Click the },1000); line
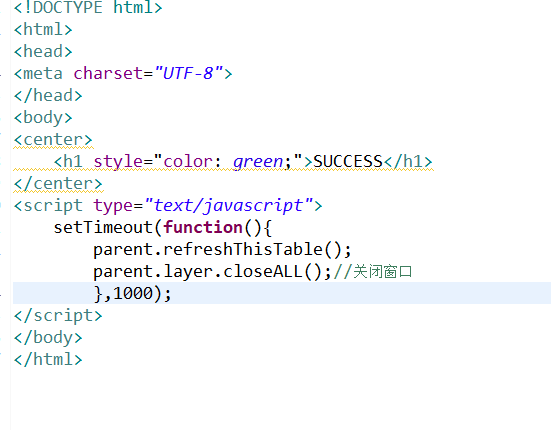 (x=132, y=293)
